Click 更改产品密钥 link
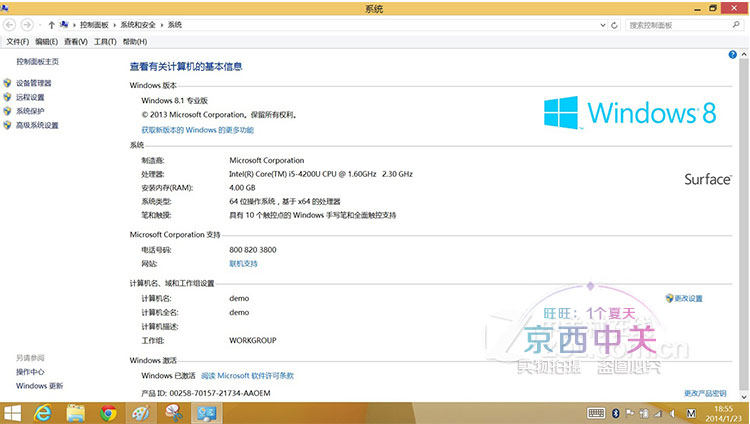750x424 pixels. [705, 393]
